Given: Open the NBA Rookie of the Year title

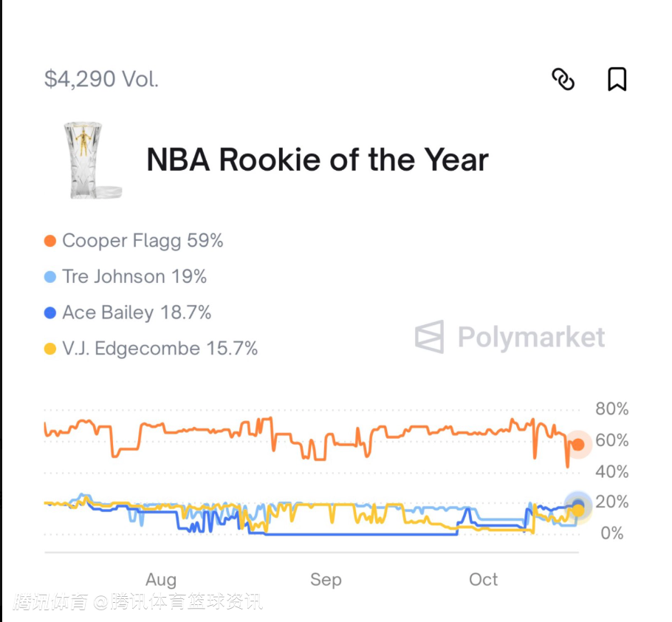Looking at the screenshot, I should (x=318, y=160).
